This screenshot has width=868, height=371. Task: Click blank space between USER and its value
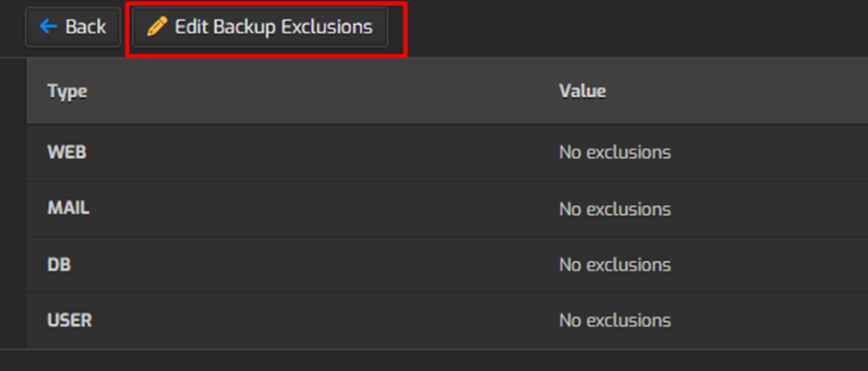pyautogui.click(x=323, y=321)
